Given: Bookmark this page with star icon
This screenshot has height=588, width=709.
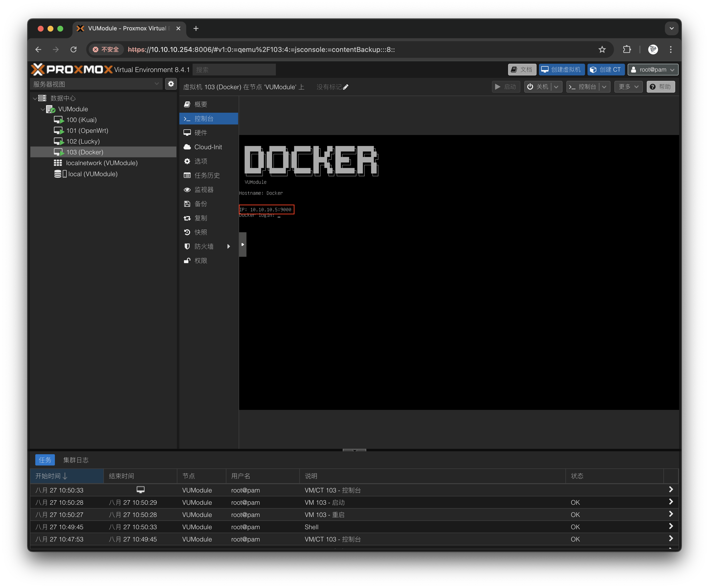Looking at the screenshot, I should tap(602, 50).
